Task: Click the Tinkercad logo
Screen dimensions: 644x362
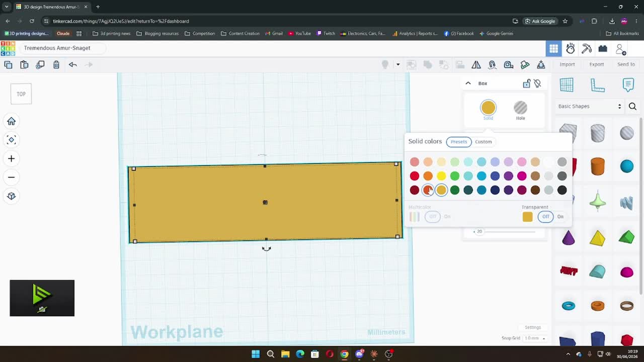Action: [x=8, y=48]
